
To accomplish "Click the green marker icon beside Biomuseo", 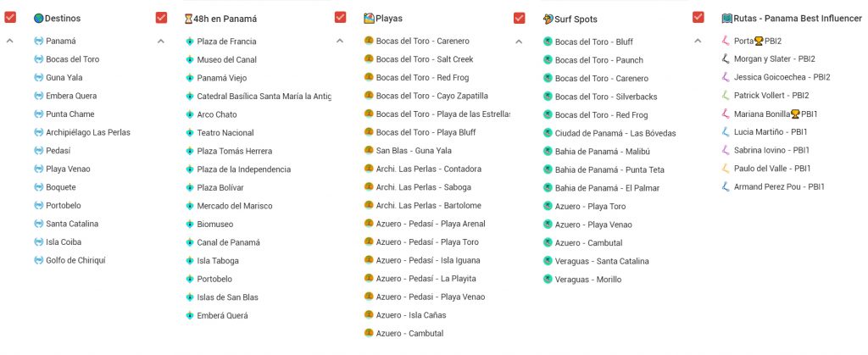I will pos(190,225).
